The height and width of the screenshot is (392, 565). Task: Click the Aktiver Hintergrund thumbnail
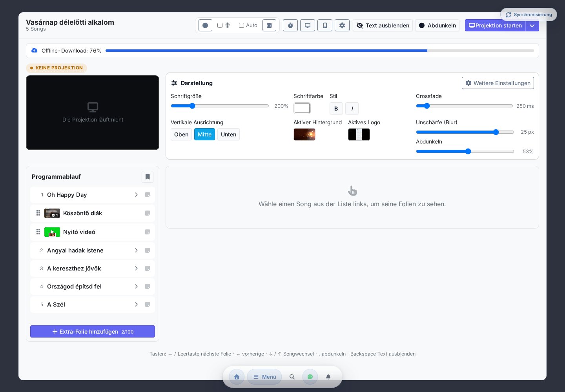tap(304, 134)
